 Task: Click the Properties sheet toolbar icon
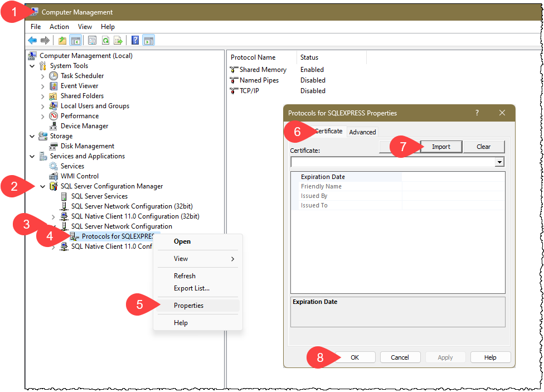coord(92,41)
